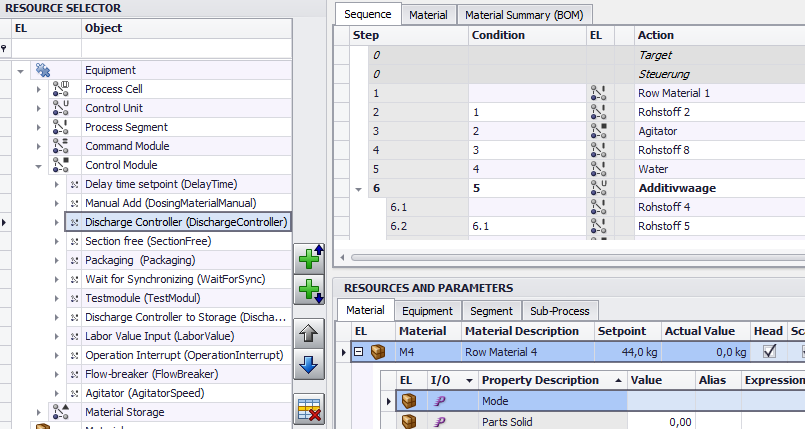
Task: Delete row using table with red X icon
Action: [x=310, y=409]
